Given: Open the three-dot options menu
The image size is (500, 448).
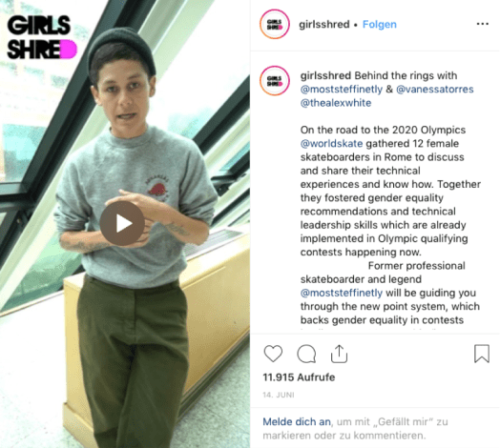Looking at the screenshot, I should coord(483,24).
